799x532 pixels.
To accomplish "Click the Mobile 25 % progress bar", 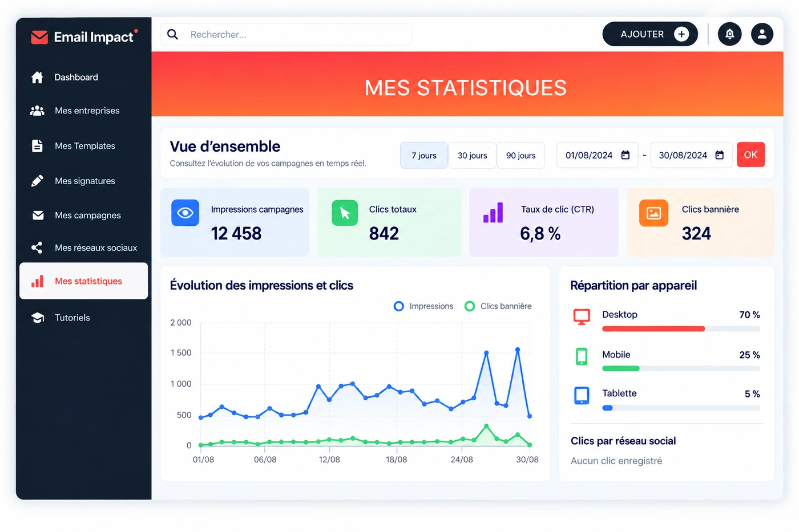I will [681, 368].
